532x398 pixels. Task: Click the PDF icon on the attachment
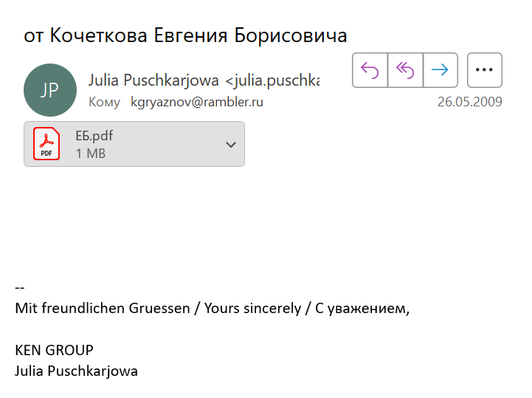[46, 143]
